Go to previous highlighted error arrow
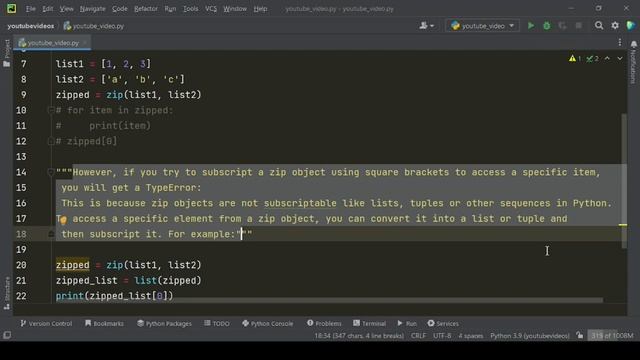 pos(607,59)
